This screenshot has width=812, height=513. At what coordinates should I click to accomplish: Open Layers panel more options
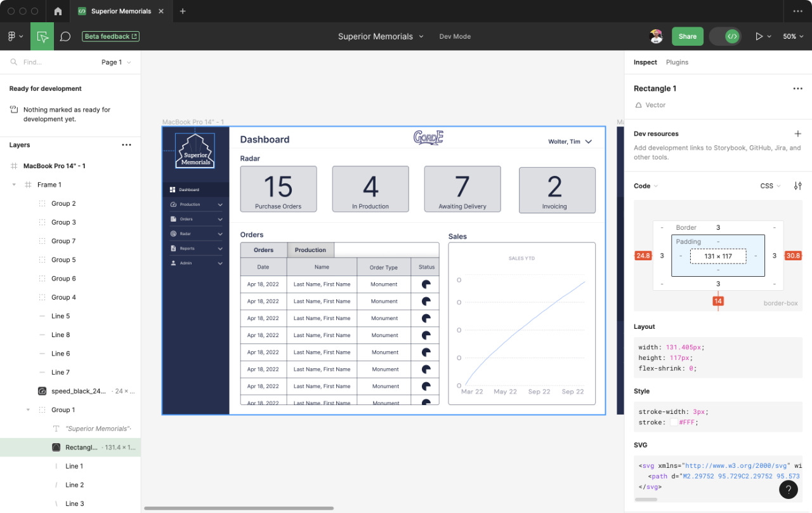pos(126,145)
